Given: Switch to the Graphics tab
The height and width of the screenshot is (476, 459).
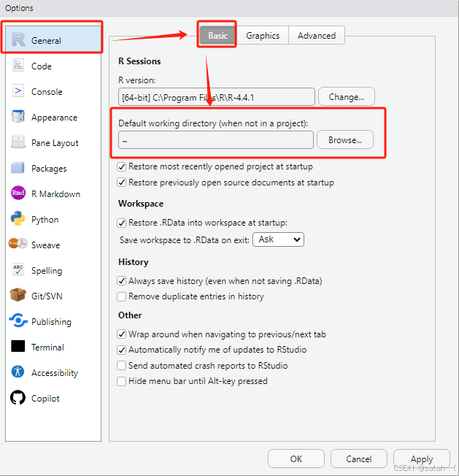Looking at the screenshot, I should tap(263, 36).
